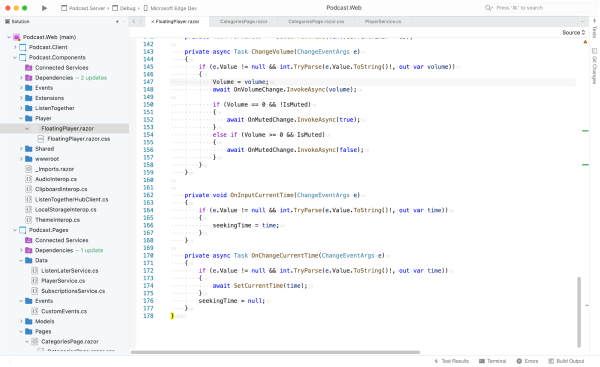Close the FloatingPlayer.razor tab
The image size is (600, 367).
(152, 21)
